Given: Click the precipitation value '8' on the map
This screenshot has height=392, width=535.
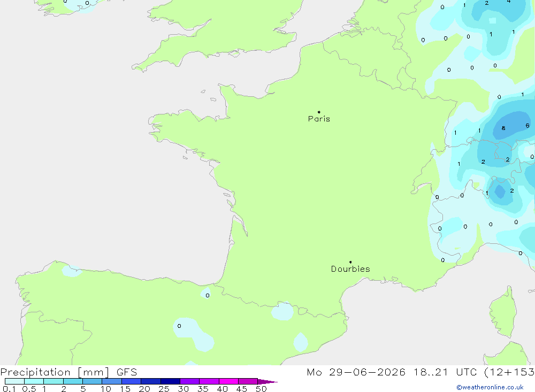Looking at the screenshot, I should (x=503, y=128).
